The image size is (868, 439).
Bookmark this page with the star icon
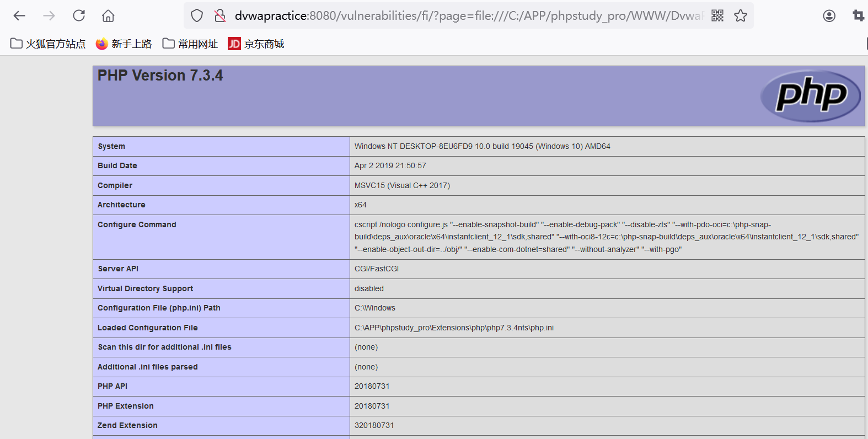(x=741, y=15)
